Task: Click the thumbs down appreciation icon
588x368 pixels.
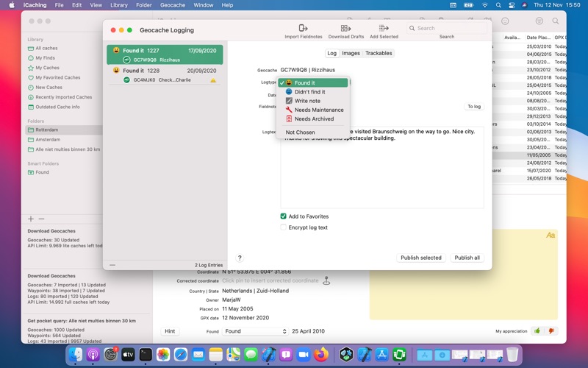Action: (x=551, y=331)
